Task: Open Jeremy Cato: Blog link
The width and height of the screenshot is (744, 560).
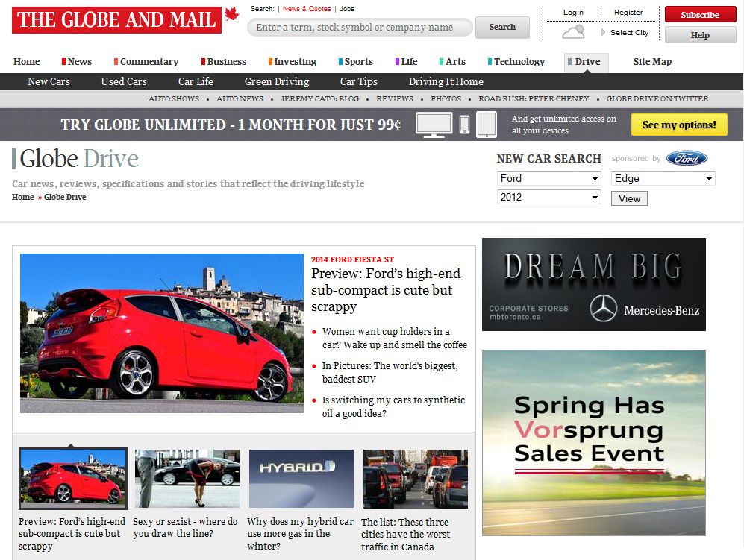Action: pos(319,98)
